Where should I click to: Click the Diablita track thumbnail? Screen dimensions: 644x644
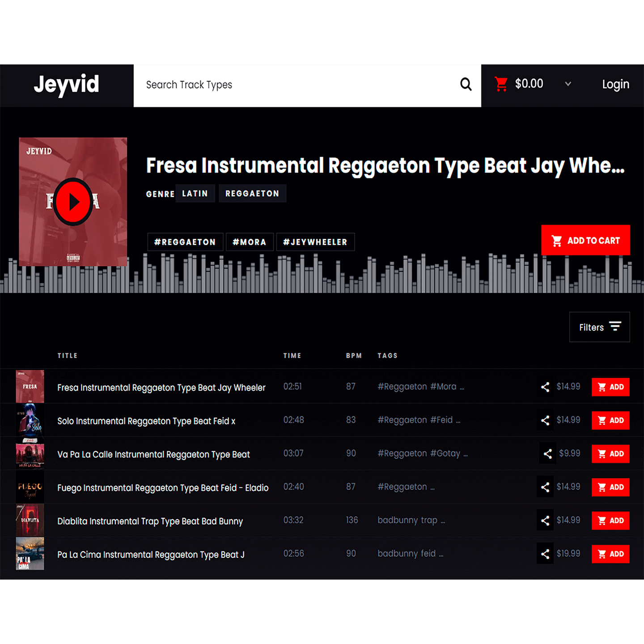(x=30, y=520)
